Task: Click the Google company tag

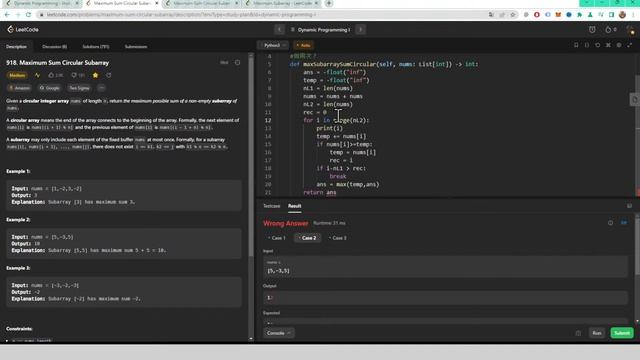Action: tap(49, 88)
